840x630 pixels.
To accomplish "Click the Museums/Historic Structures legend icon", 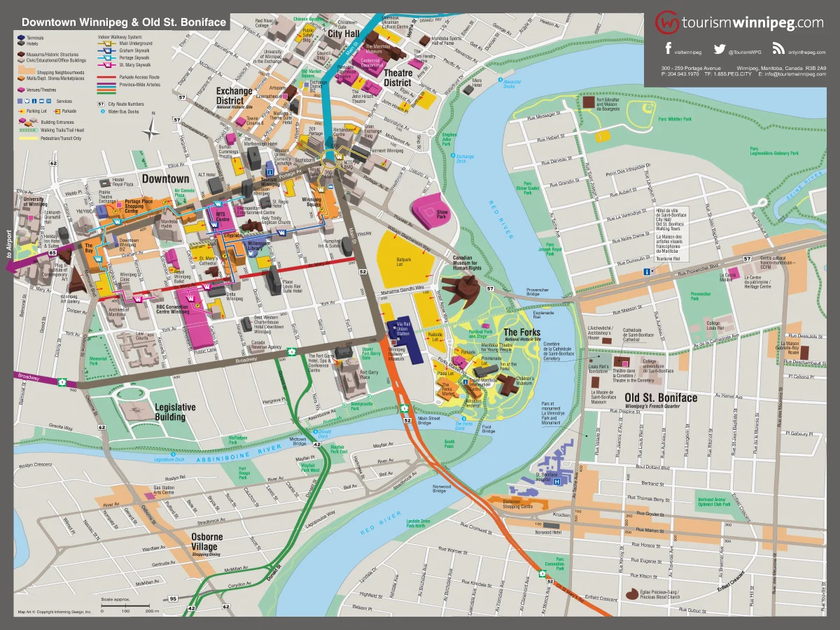I will pos(21,54).
